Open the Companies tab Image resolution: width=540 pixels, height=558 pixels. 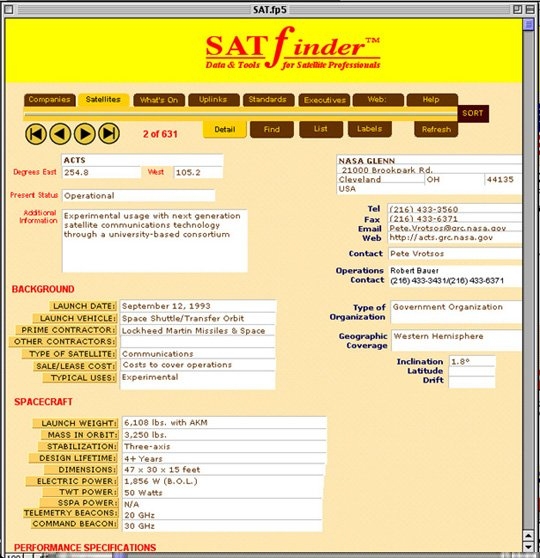(49, 100)
